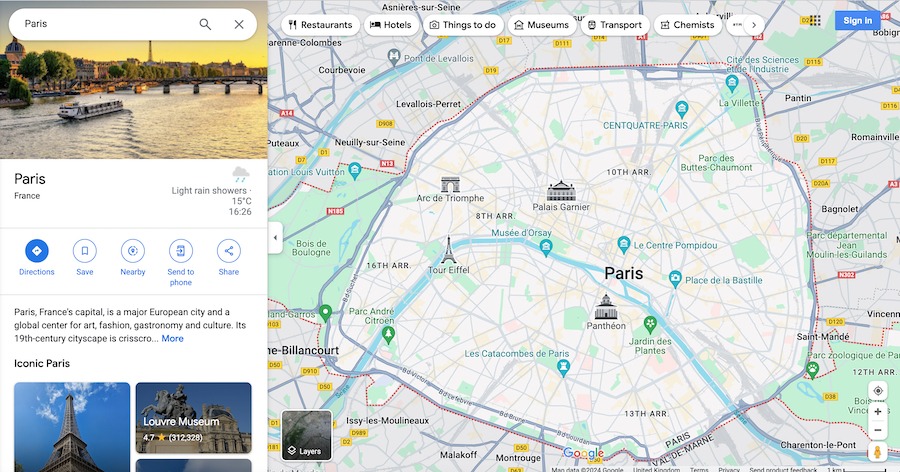The width and height of the screenshot is (900, 472).
Task: Click the light rain weather icon
Action: [x=240, y=173]
